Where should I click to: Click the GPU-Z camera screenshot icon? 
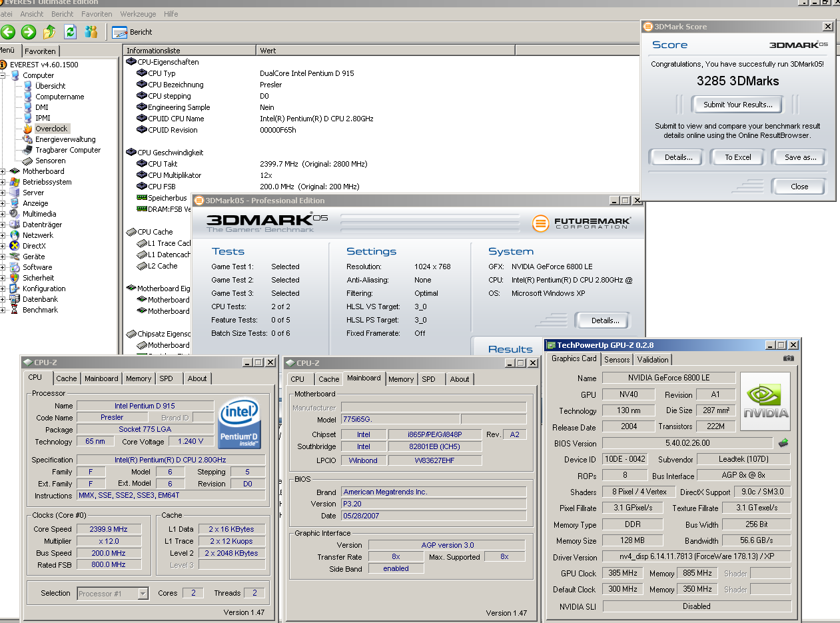[x=789, y=358]
